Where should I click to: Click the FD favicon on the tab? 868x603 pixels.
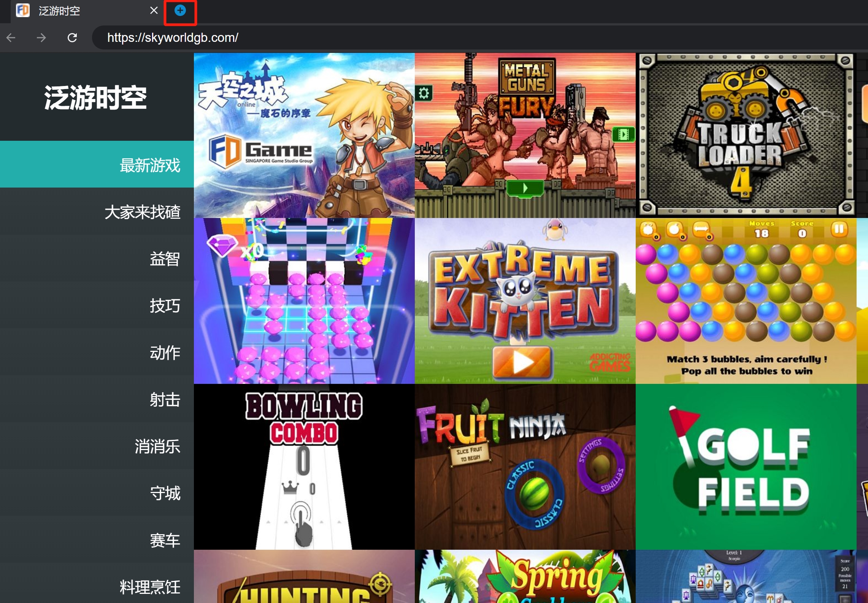point(23,11)
